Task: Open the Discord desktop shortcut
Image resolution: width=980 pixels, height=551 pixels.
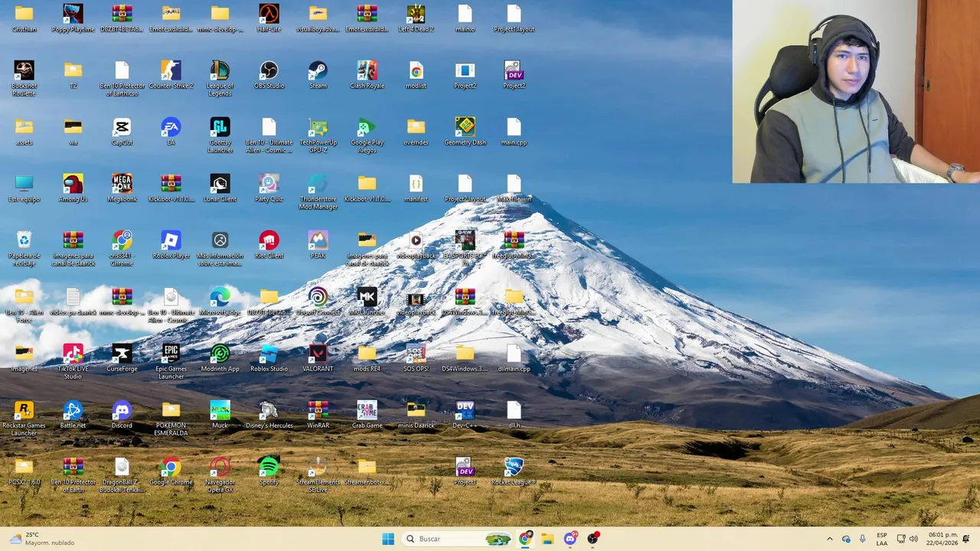Action: pos(122,415)
